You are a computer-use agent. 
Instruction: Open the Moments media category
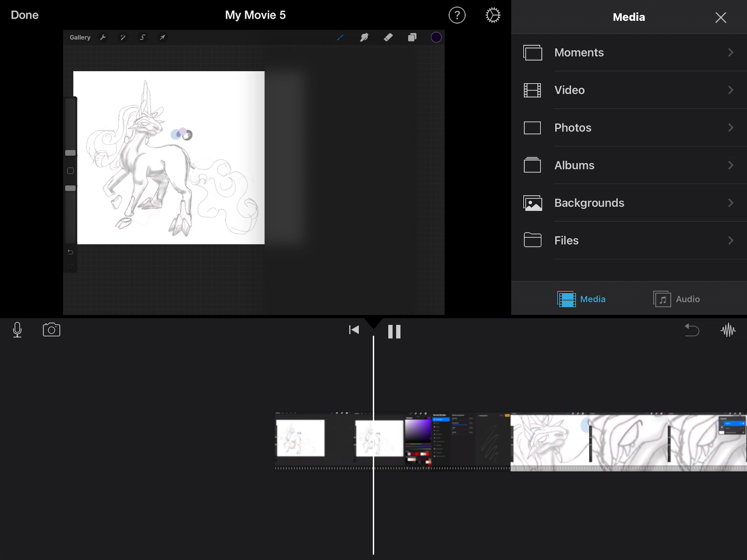(629, 52)
